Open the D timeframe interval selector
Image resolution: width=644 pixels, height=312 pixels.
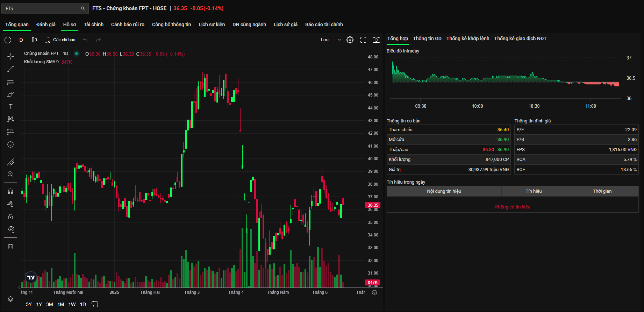[21, 40]
